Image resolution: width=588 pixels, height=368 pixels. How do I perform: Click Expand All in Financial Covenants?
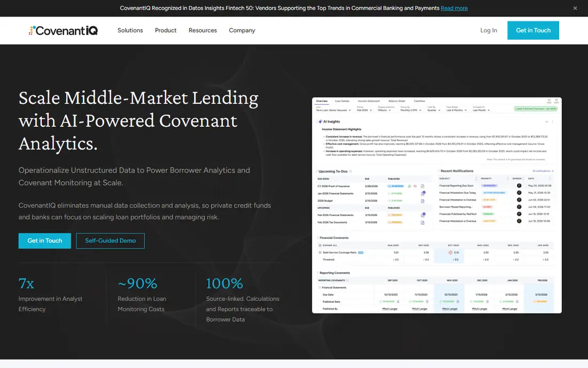click(328, 246)
